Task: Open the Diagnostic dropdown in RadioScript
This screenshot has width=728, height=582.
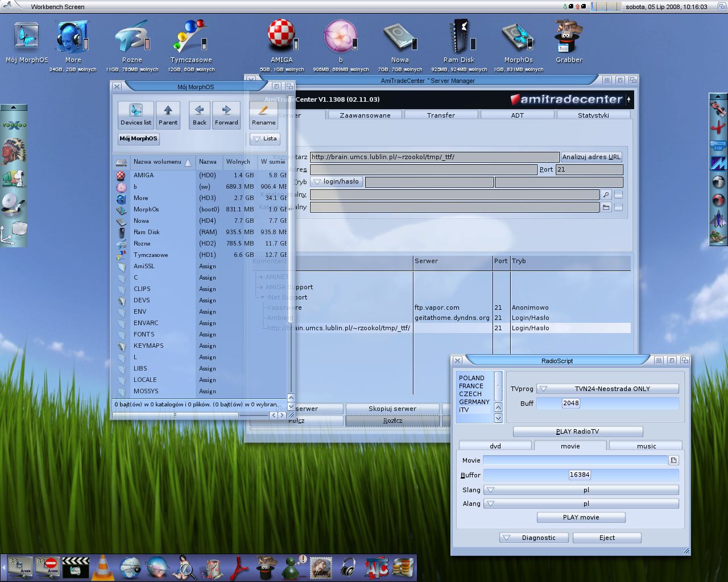Action: coord(535,538)
